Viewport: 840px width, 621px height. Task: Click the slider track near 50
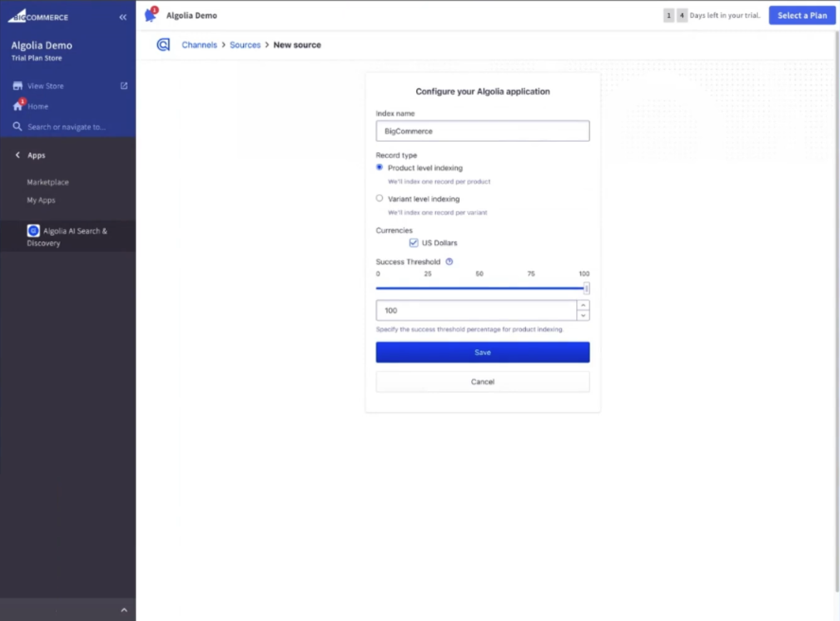480,288
